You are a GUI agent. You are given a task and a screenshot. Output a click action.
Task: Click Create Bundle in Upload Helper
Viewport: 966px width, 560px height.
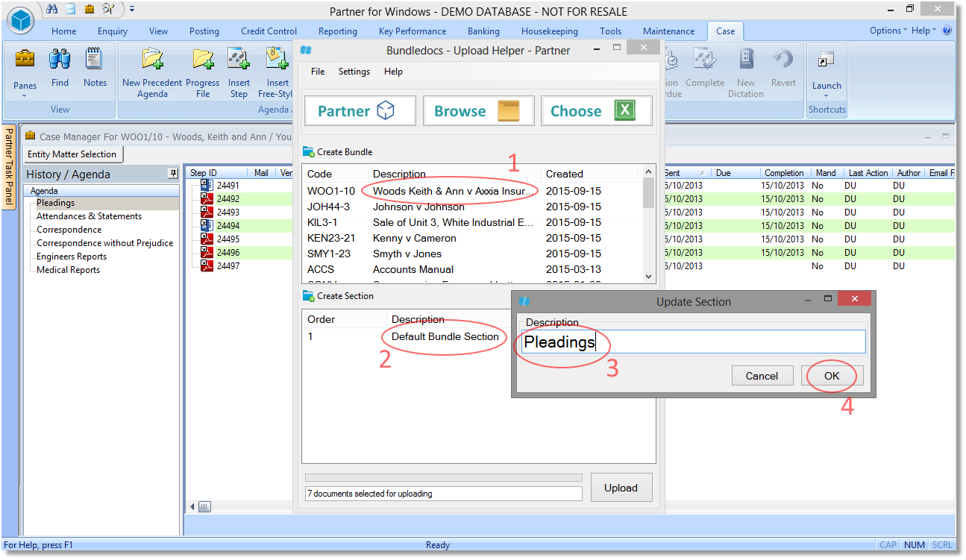tap(337, 151)
